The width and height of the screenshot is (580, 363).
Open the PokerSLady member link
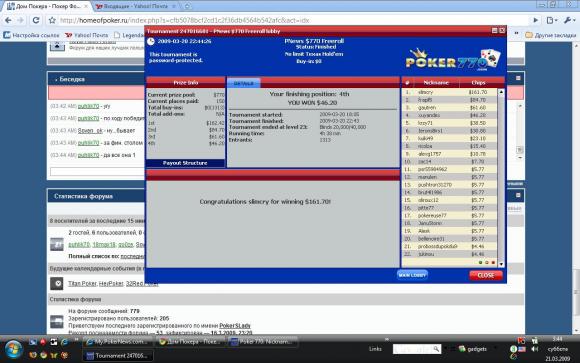235,326
